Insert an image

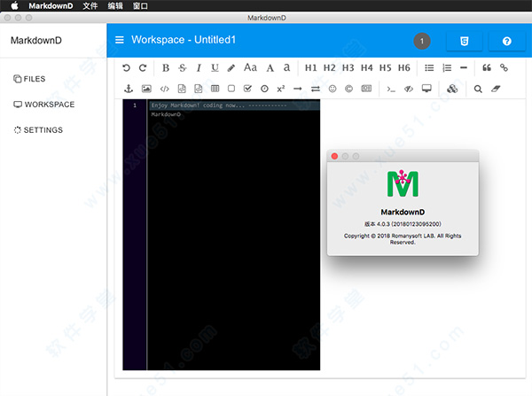point(146,89)
